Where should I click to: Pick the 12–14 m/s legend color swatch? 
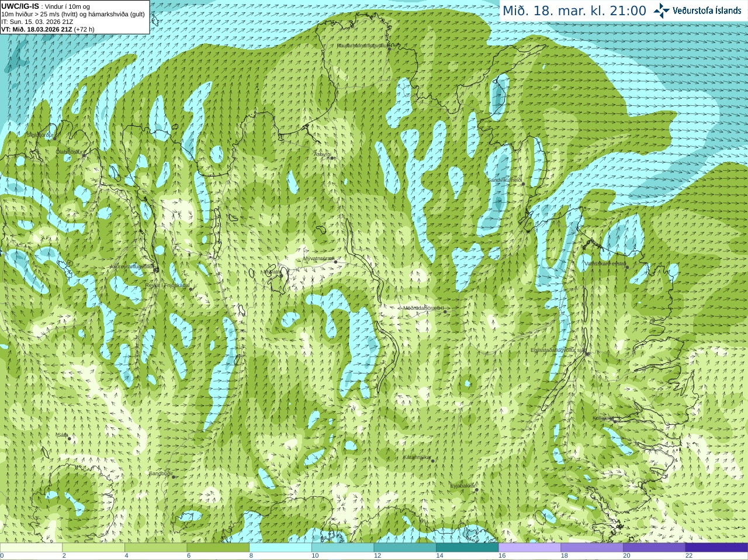(x=405, y=548)
